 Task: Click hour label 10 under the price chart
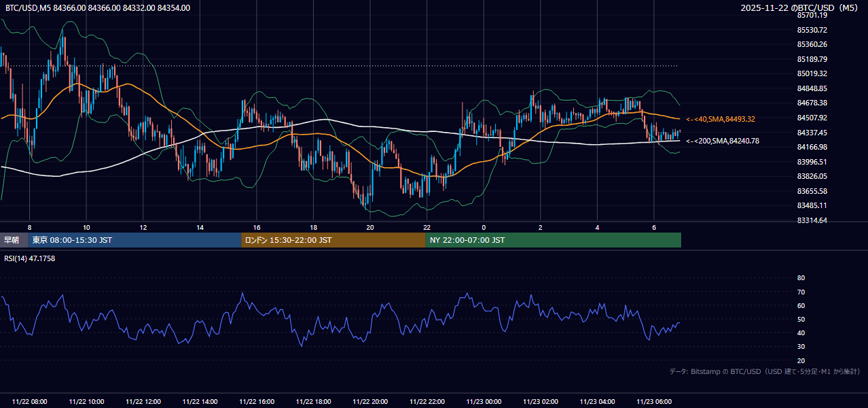(86, 227)
